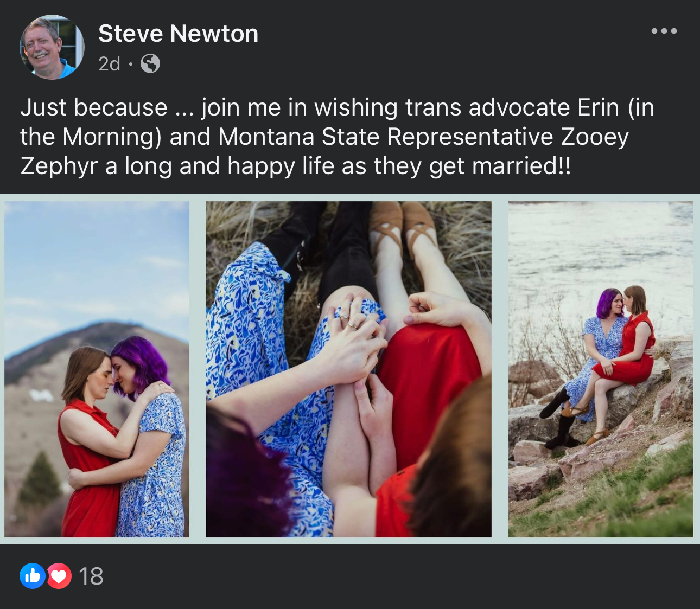This screenshot has width=700, height=609.
Task: Open the three-dot post options menu
Action: [664, 31]
